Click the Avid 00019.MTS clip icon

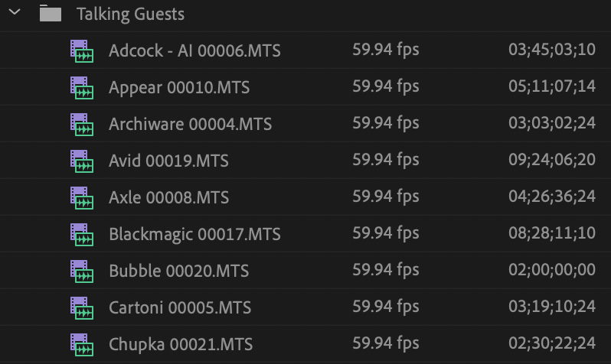pyautogui.click(x=82, y=161)
